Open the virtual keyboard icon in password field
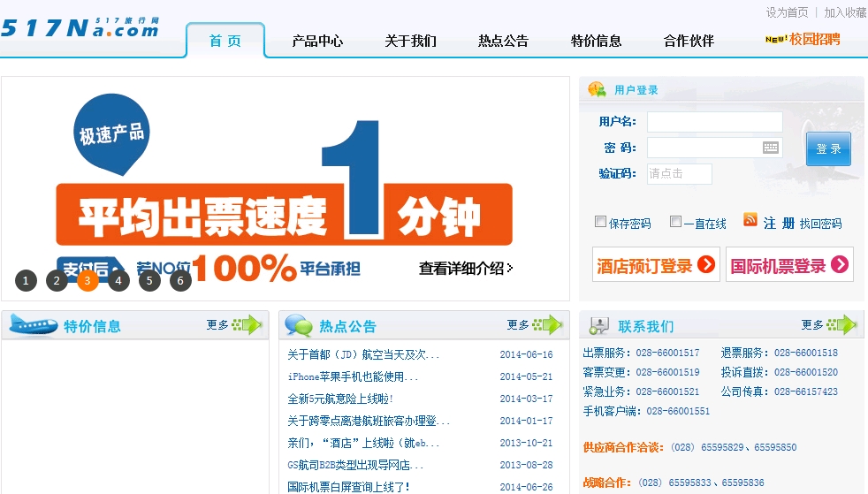This screenshot has height=494, width=868. 771,148
